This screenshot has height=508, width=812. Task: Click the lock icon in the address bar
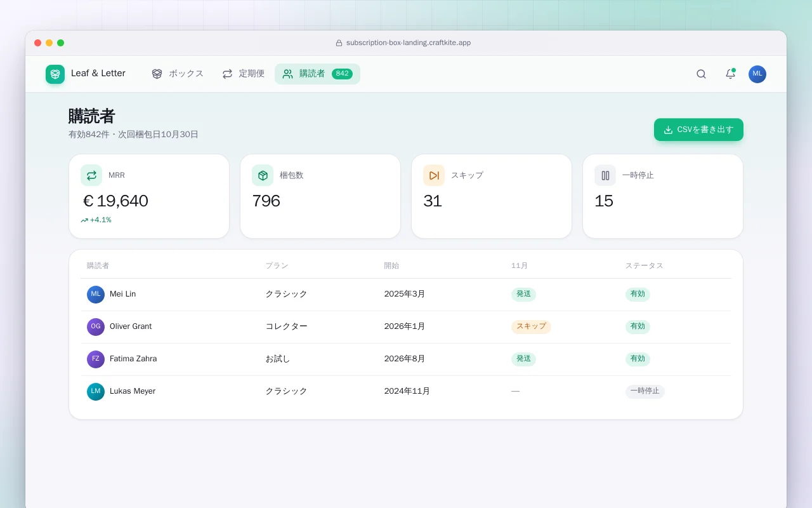(339, 43)
